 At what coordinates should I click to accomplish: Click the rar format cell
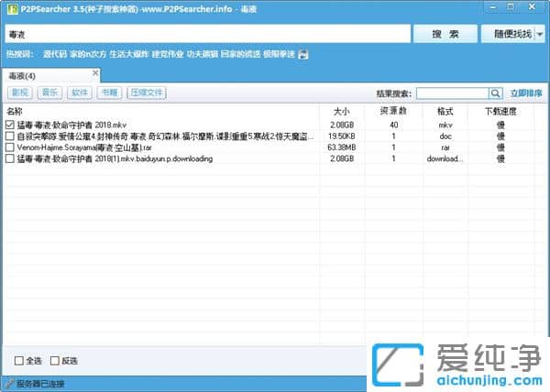click(x=445, y=147)
